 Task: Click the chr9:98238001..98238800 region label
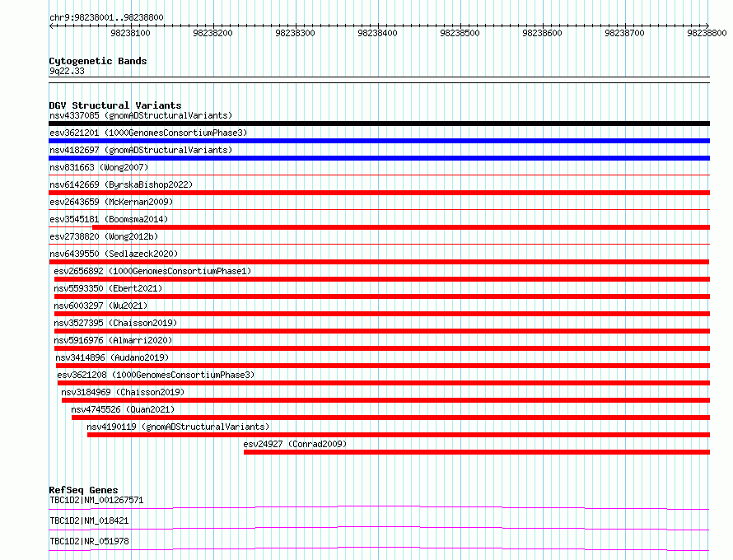pos(106,18)
